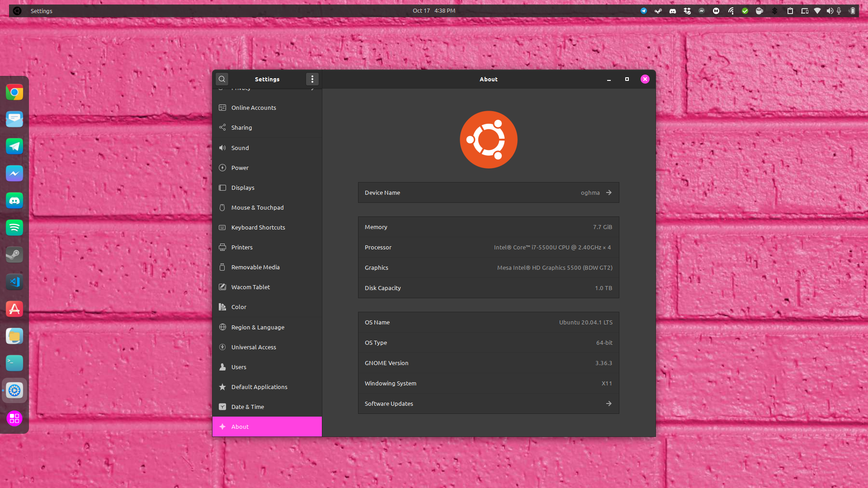Select the highlighted About entry
This screenshot has height=488, width=868.
(x=267, y=427)
